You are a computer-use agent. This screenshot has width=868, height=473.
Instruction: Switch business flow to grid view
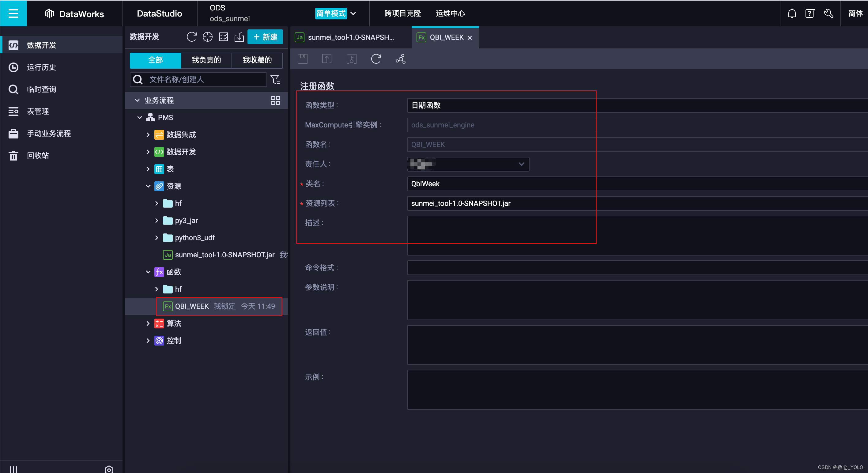click(275, 100)
